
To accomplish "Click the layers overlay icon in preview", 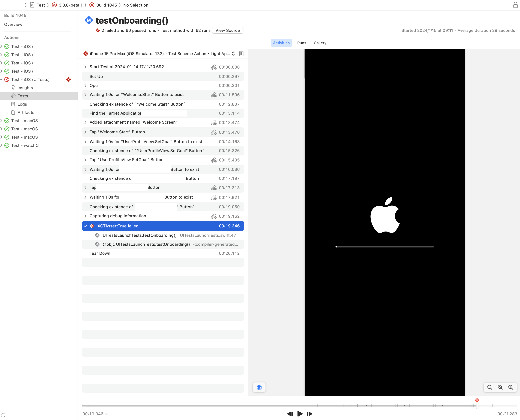I will 259,387.
